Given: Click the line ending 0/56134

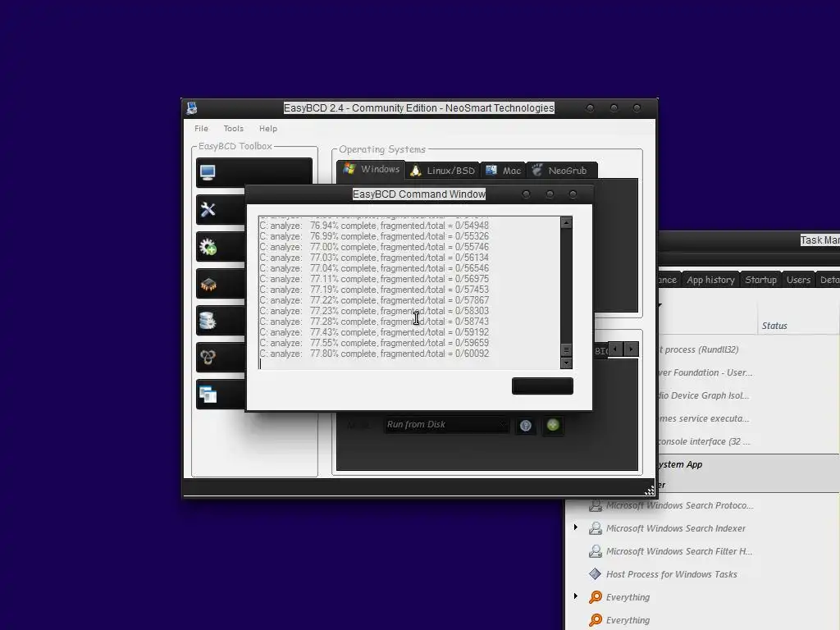Looking at the screenshot, I should [374, 258].
